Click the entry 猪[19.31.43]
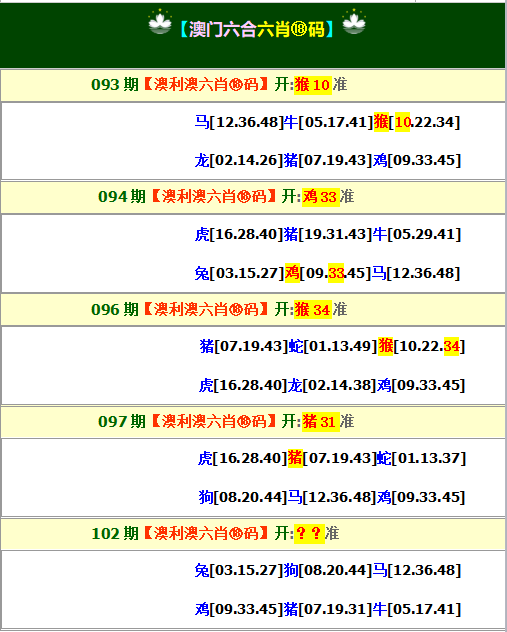This screenshot has width=507, height=632. (x=328, y=234)
